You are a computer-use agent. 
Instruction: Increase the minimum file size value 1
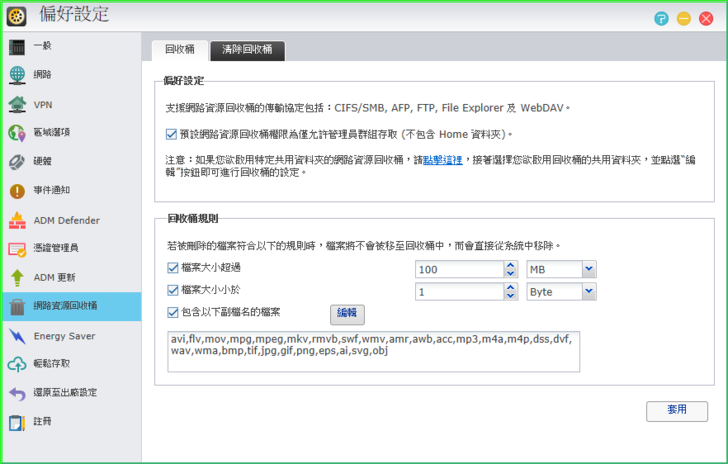click(510, 288)
